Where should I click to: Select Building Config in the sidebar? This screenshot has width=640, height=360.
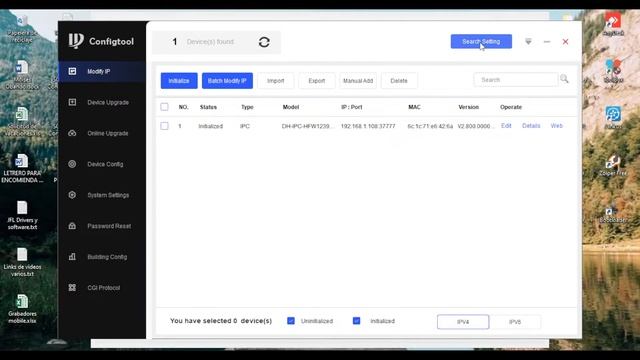[x=102, y=257]
